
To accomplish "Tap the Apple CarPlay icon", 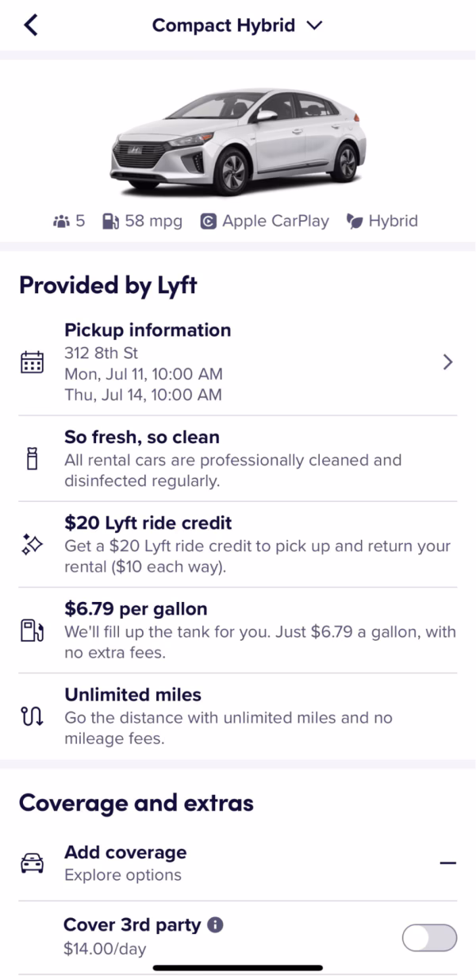I will click(208, 221).
